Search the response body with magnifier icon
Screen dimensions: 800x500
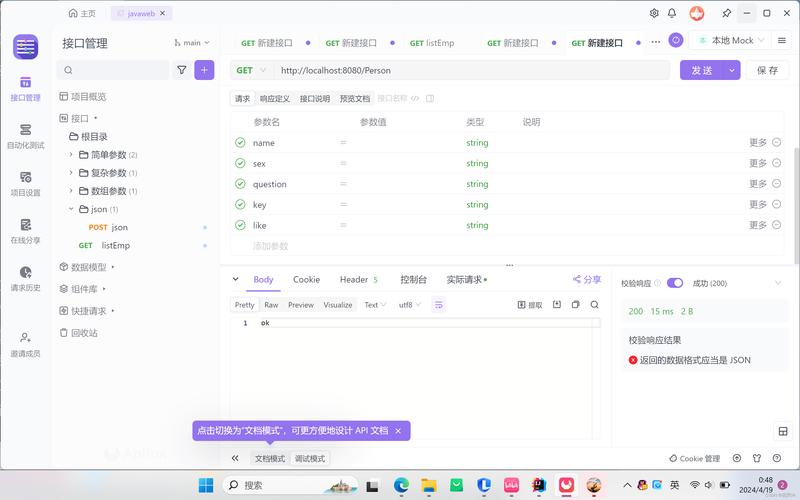594,305
